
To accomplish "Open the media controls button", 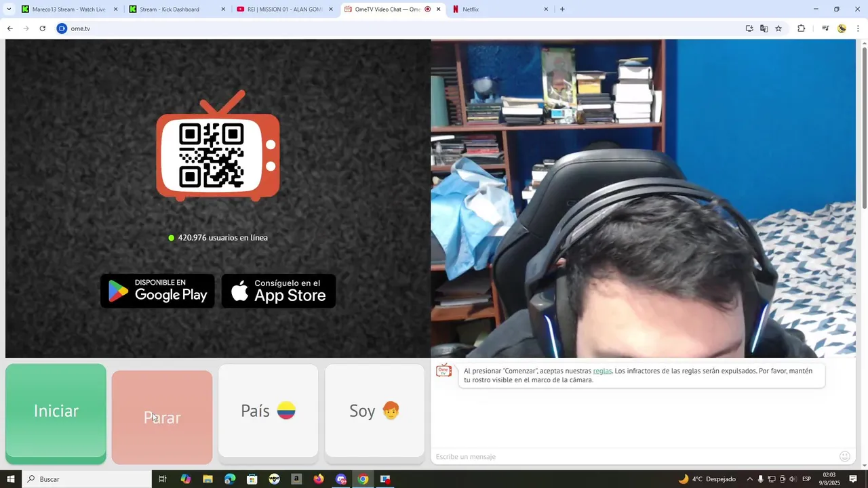I will tap(825, 28).
